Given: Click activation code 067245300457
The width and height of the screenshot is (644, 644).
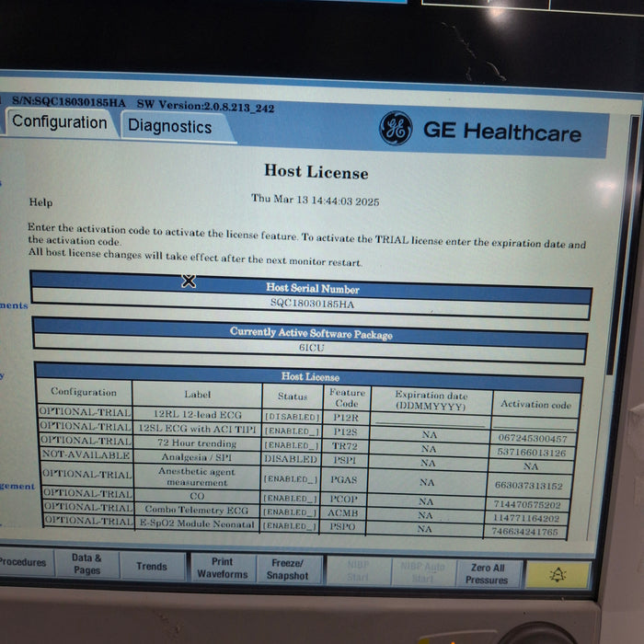Looking at the screenshot, I should pos(533,438).
